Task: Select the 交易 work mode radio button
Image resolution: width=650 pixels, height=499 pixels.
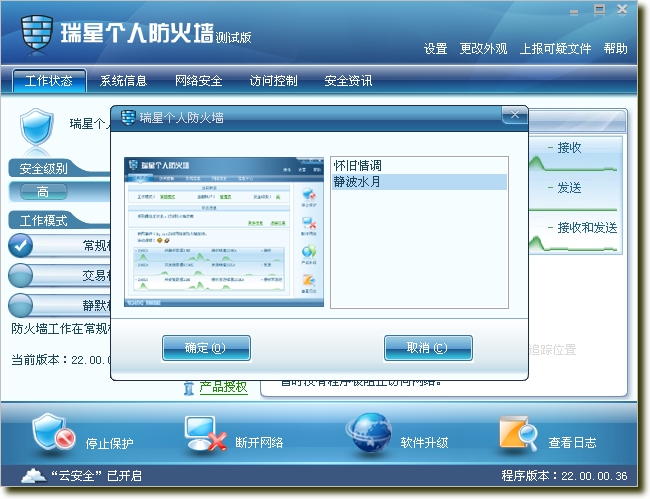Action: [x=20, y=275]
